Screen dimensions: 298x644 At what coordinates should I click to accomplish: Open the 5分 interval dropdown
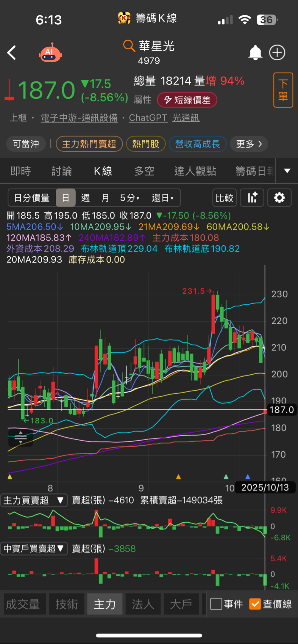[130, 198]
